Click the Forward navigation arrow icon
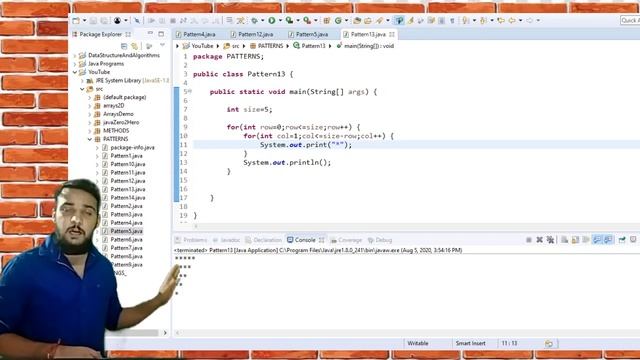 (x=529, y=20)
